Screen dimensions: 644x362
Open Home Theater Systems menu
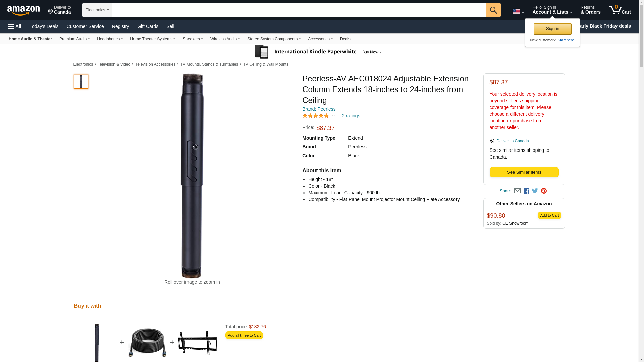coord(153,39)
